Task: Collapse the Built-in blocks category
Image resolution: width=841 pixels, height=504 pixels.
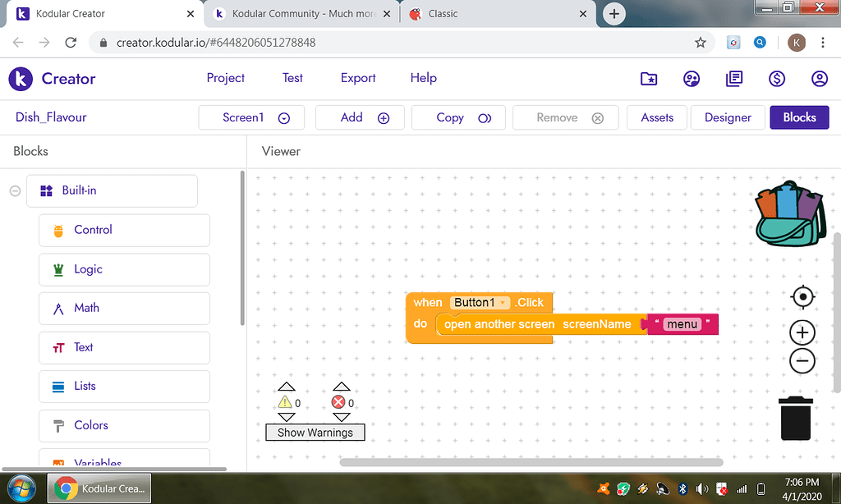Action: point(15,190)
